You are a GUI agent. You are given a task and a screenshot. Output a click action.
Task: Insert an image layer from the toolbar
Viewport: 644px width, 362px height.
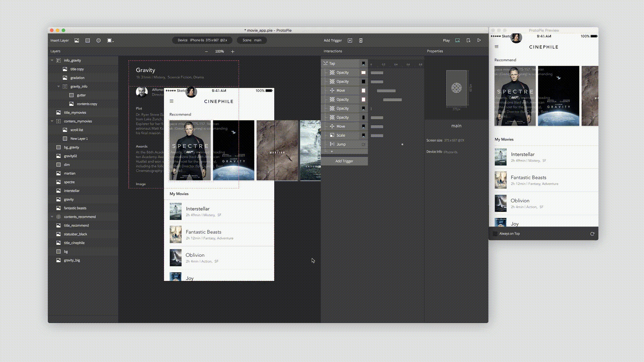(76, 40)
